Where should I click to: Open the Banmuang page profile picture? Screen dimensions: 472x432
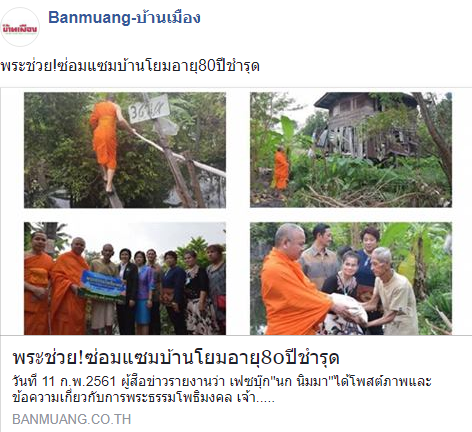pos(20,27)
